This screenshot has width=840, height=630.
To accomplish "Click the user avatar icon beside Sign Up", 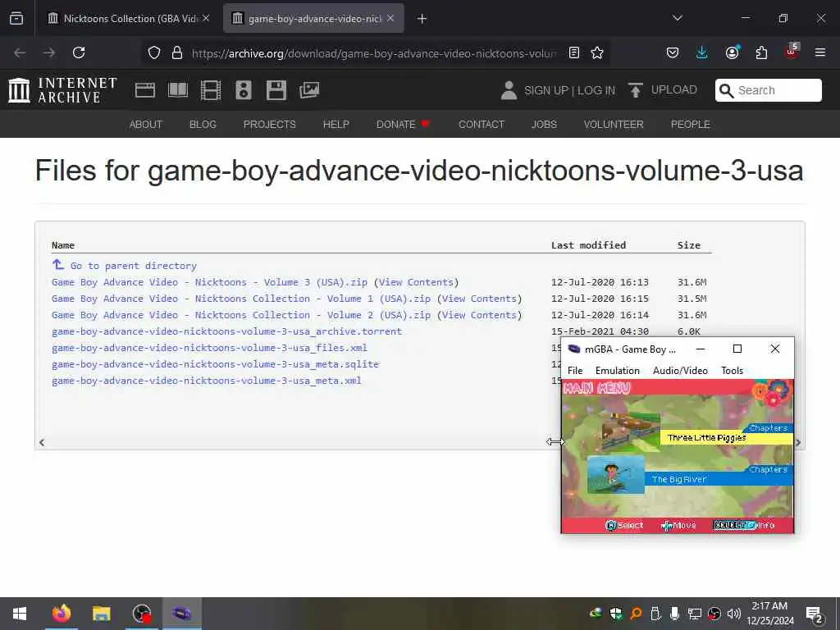I will point(509,90).
